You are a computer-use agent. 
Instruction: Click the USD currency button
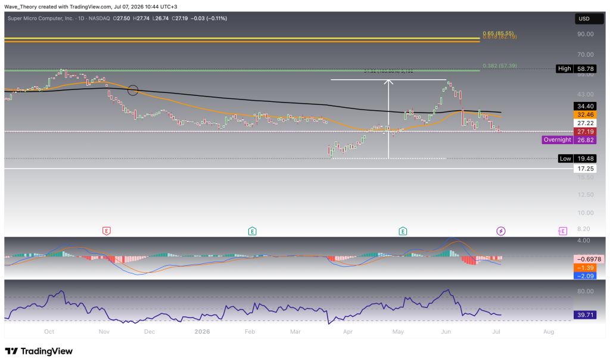tap(589, 18)
